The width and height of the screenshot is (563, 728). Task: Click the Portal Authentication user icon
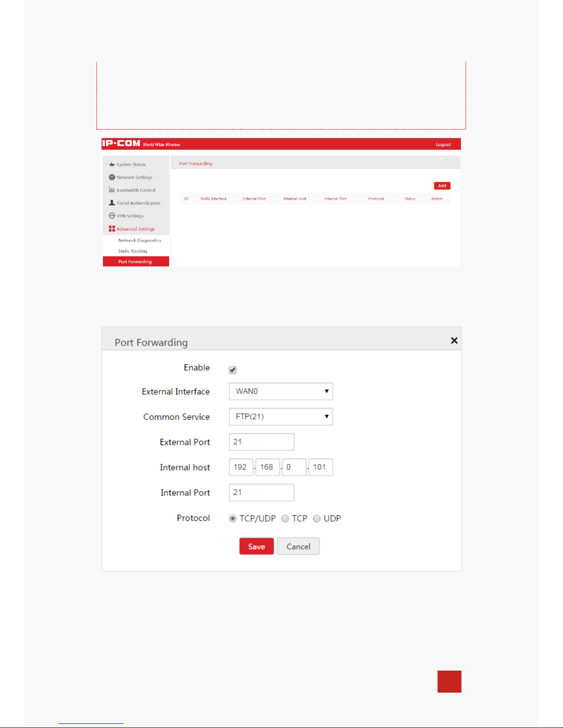pyautogui.click(x=112, y=203)
